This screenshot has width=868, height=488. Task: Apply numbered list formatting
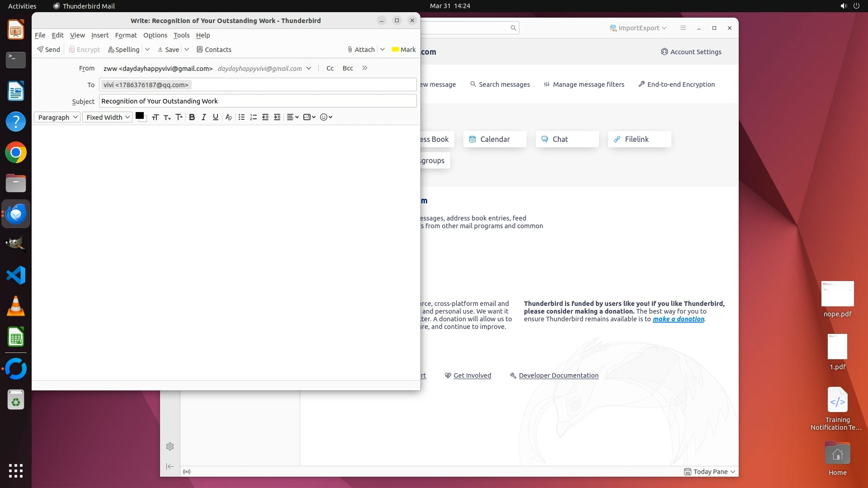[x=253, y=117]
